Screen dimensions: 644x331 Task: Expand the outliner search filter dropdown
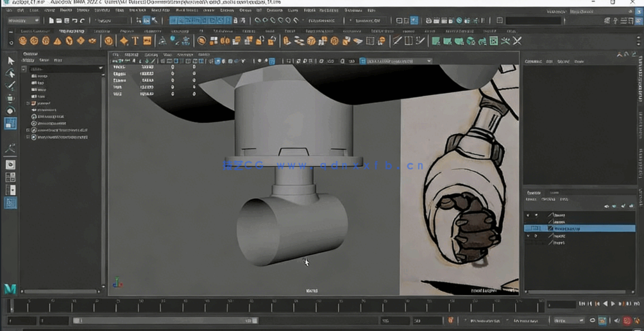pyautogui.click(x=100, y=68)
